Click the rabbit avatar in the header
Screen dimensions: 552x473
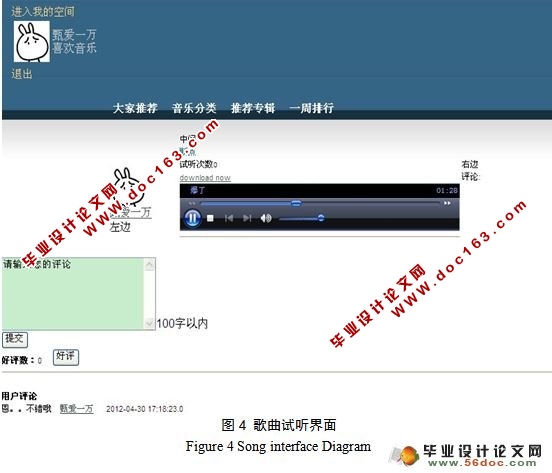click(32, 42)
